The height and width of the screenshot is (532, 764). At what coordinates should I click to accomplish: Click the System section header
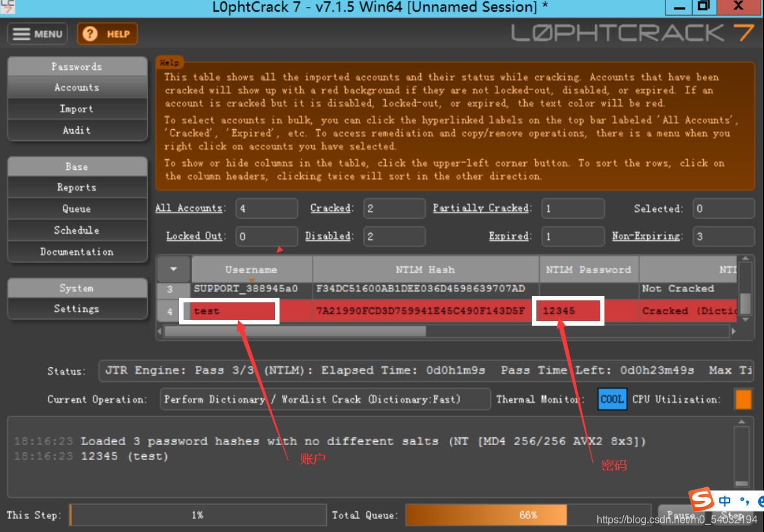coord(77,288)
